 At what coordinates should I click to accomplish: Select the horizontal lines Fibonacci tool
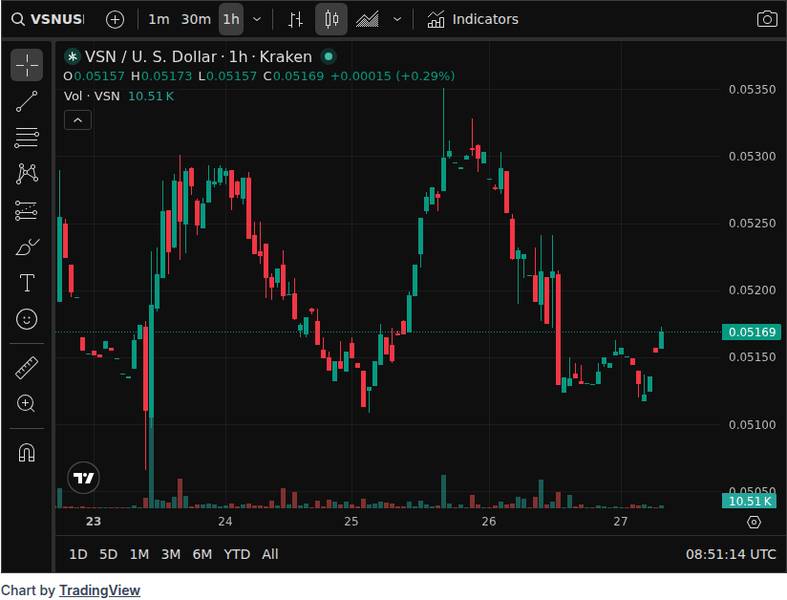pos(27,138)
